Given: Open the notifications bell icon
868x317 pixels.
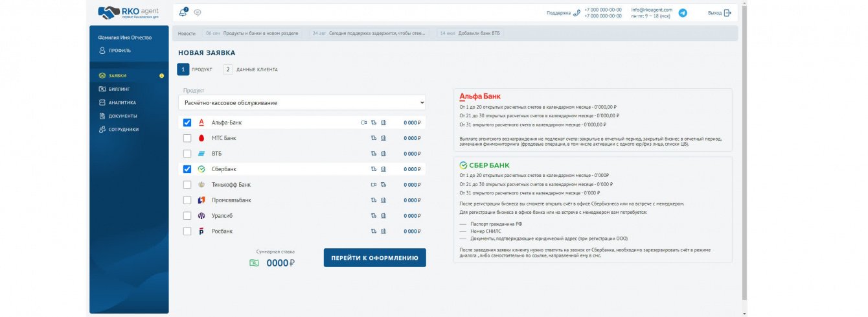Looking at the screenshot, I should pos(183,12).
